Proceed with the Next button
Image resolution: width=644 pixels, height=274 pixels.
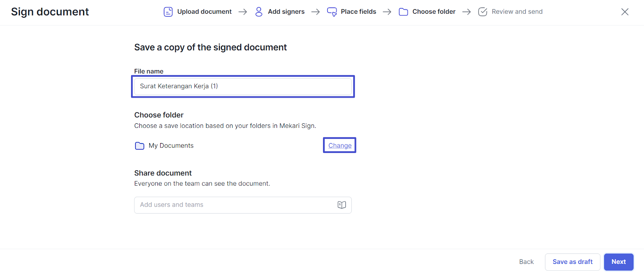point(618,262)
